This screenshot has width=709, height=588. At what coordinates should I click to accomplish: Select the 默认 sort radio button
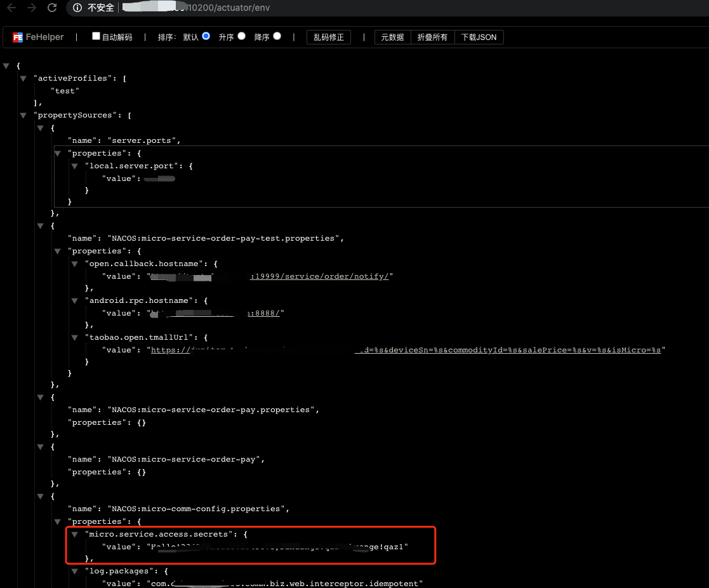[206, 36]
